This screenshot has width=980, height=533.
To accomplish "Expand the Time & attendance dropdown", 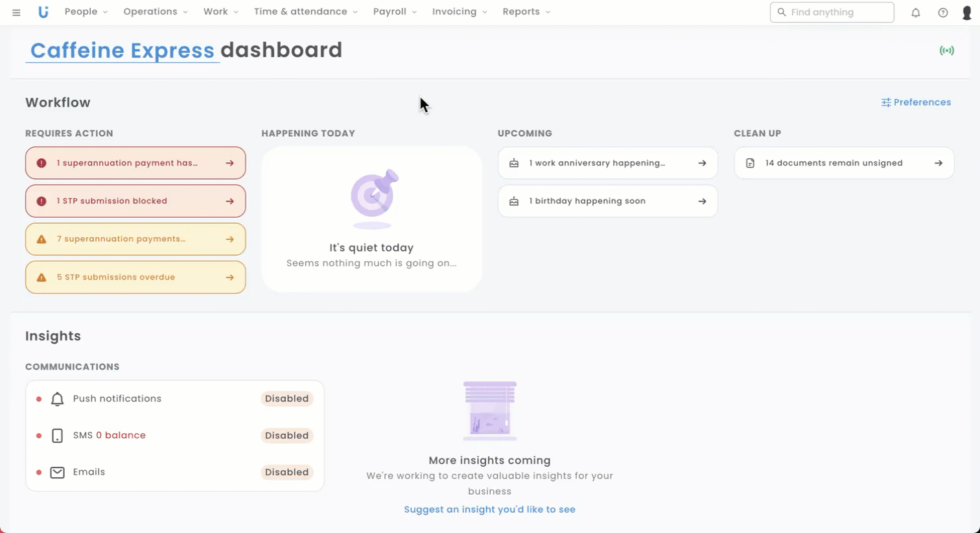I will (305, 12).
